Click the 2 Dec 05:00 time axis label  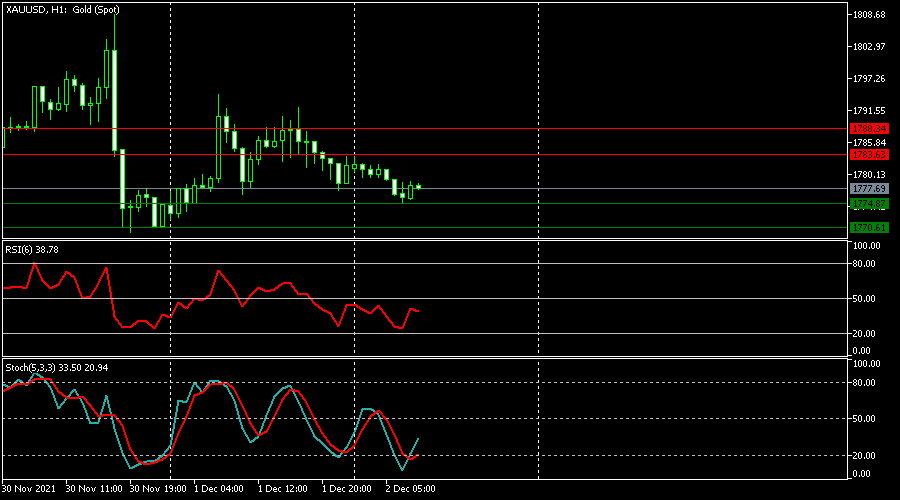coord(410,489)
